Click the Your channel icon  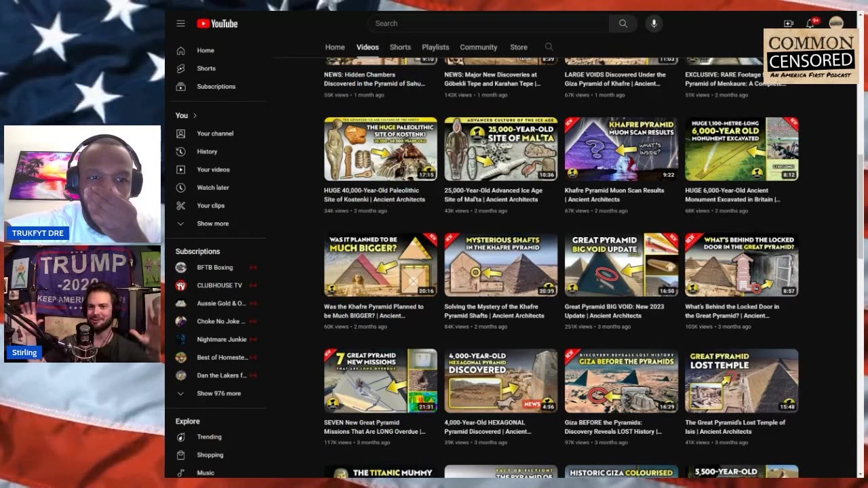180,134
